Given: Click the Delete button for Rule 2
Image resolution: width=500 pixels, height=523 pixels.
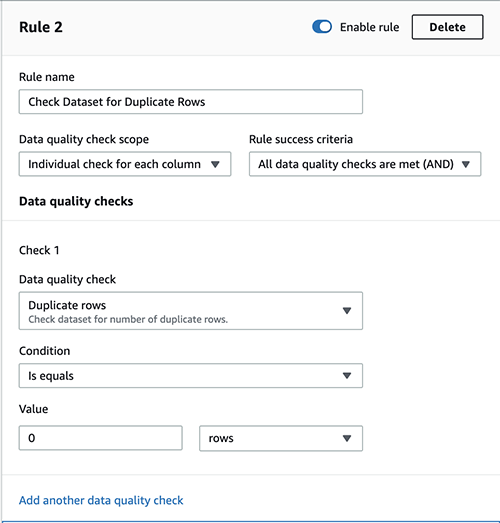Looking at the screenshot, I should click(x=447, y=27).
